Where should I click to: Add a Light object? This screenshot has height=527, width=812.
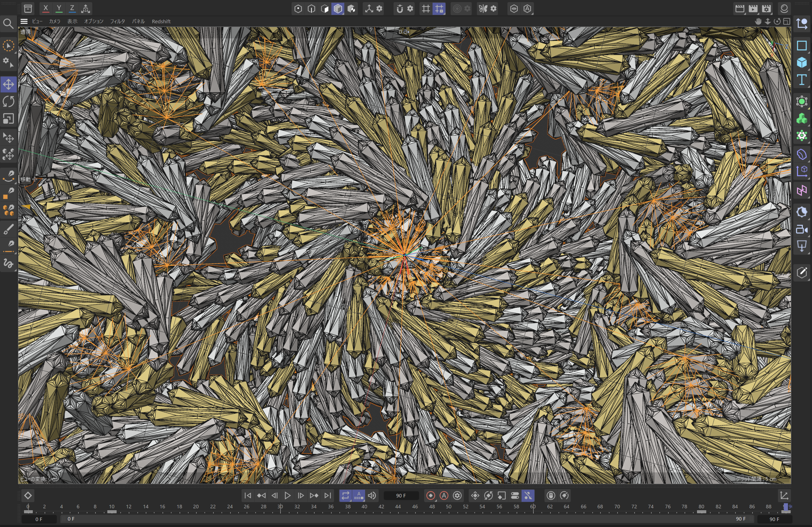click(x=802, y=246)
